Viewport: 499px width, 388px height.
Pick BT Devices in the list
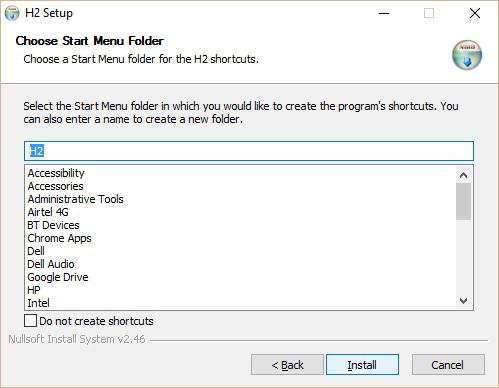coord(53,225)
